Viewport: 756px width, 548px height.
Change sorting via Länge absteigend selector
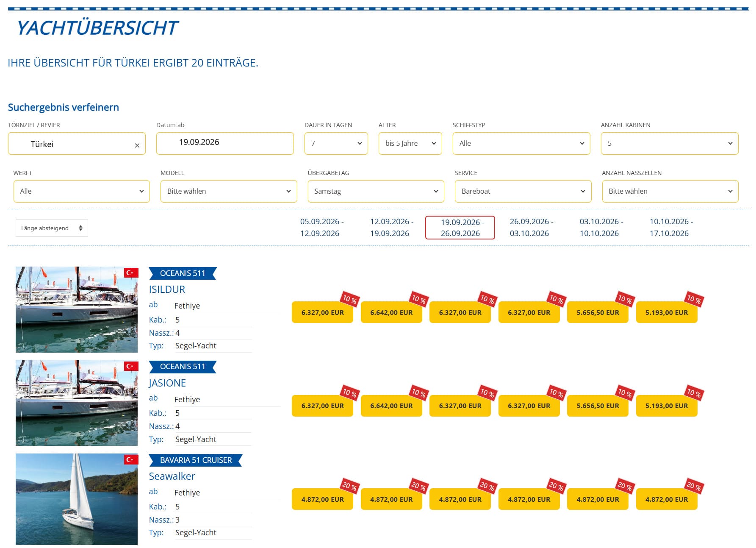coord(52,228)
